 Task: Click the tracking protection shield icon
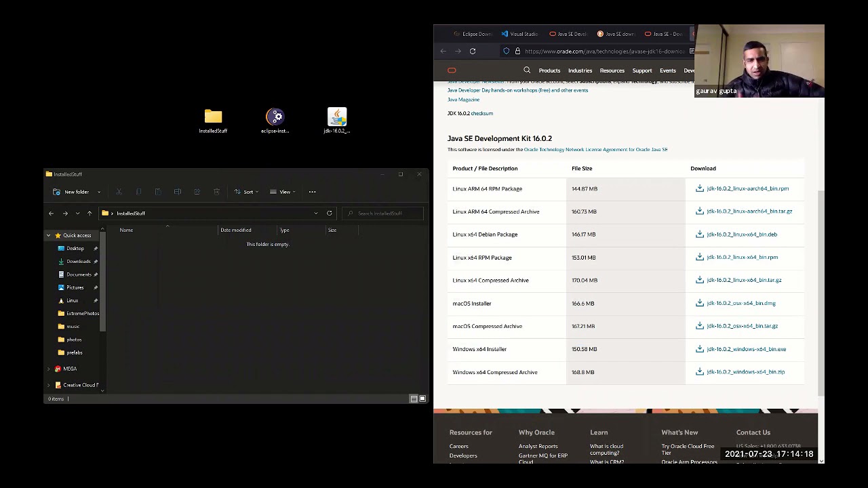tap(507, 51)
